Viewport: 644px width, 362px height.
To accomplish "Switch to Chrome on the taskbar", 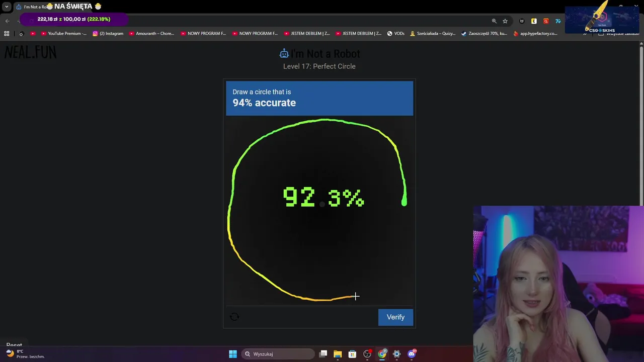I will pos(382,354).
